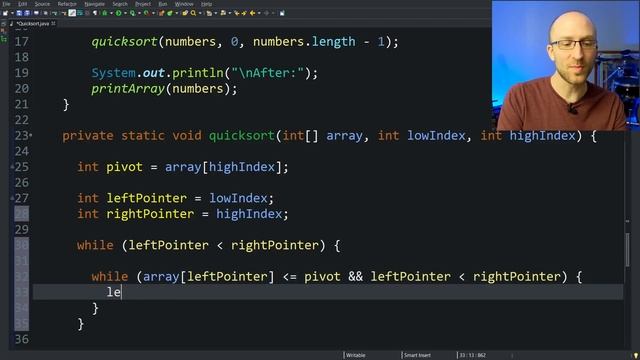Navigate Back with the yellow arrow

[252, 13]
